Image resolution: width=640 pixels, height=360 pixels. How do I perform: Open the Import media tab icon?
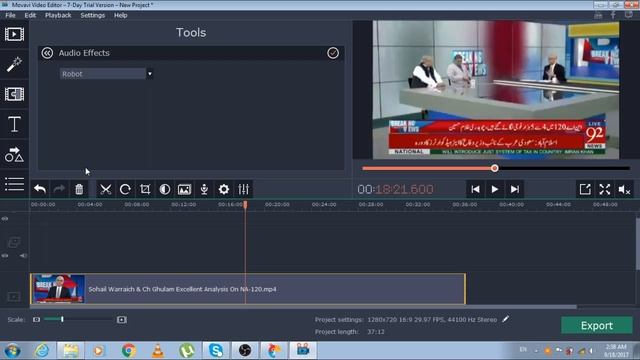pyautogui.click(x=14, y=34)
